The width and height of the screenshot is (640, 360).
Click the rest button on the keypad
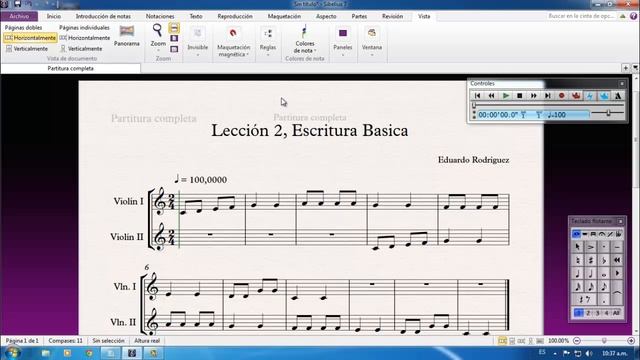tap(585, 300)
